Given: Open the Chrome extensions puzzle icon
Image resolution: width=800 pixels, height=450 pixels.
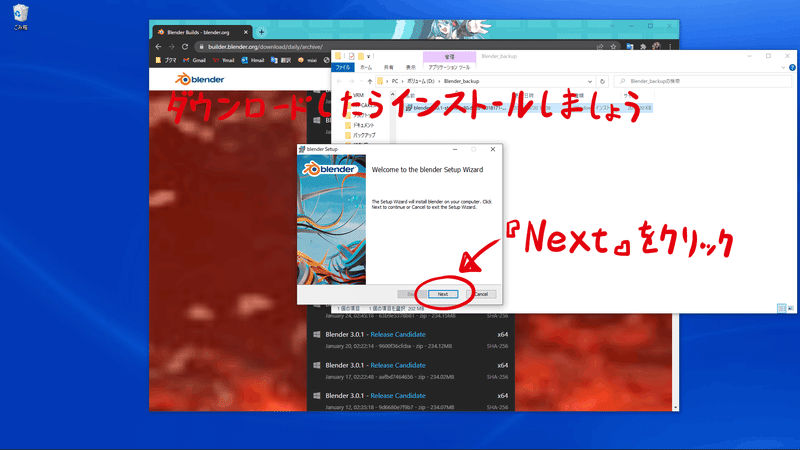Looking at the screenshot, I should [643, 46].
